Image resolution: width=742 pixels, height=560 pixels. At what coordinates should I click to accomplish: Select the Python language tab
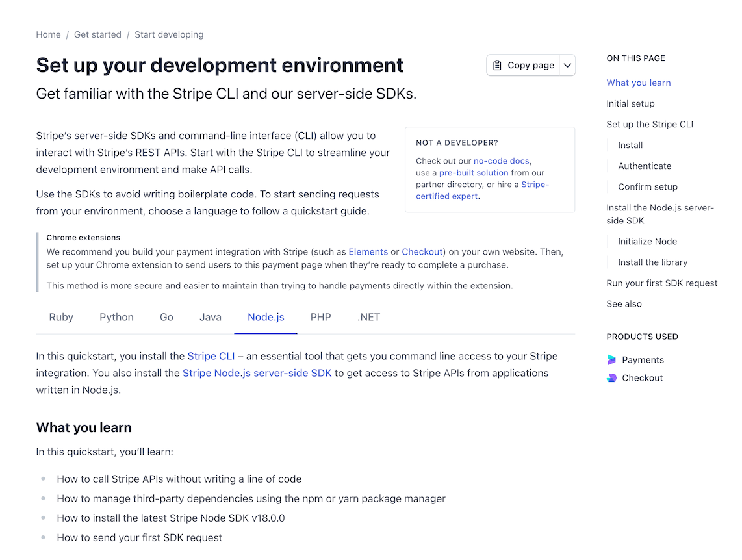116,317
